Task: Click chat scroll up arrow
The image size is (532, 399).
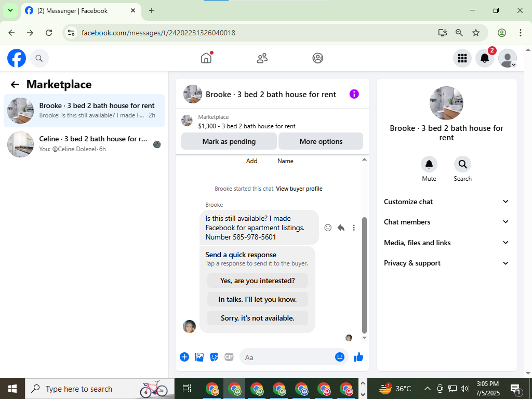Action: tap(364, 159)
